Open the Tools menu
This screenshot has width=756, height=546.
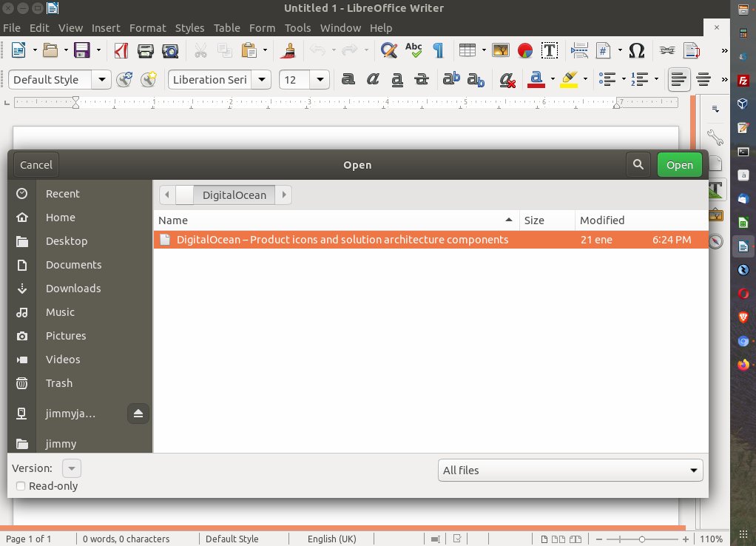click(297, 28)
